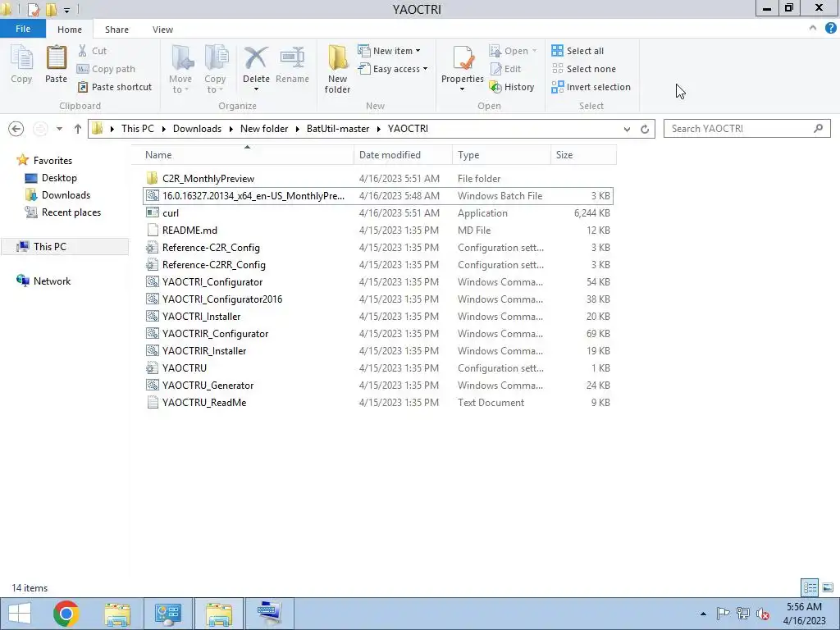The width and height of the screenshot is (840, 630).
Task: Open Windows Start button
Action: click(20, 614)
